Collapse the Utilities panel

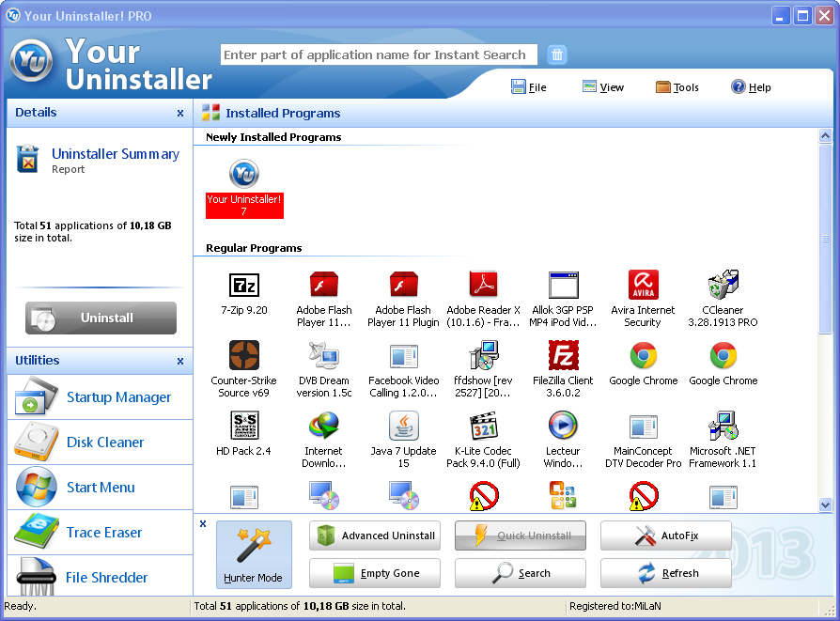pyautogui.click(x=180, y=361)
